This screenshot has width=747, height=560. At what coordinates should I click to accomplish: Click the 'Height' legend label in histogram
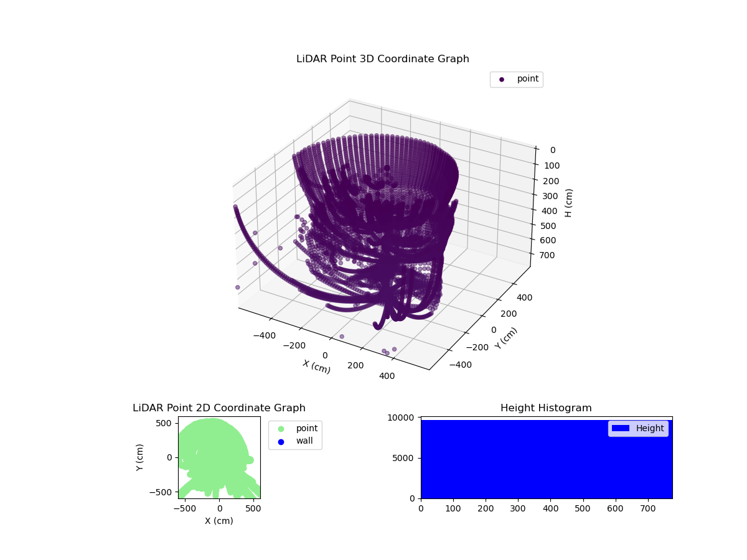click(x=650, y=428)
